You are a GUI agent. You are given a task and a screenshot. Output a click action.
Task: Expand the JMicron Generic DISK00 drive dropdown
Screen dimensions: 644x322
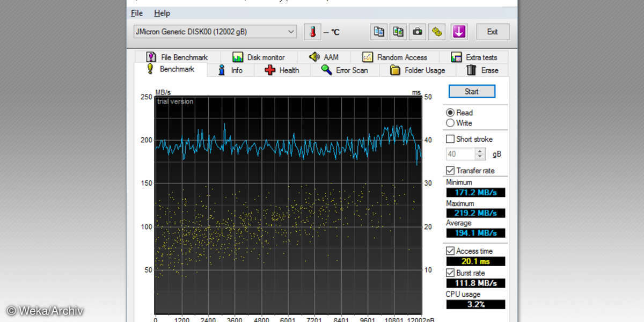[291, 32]
